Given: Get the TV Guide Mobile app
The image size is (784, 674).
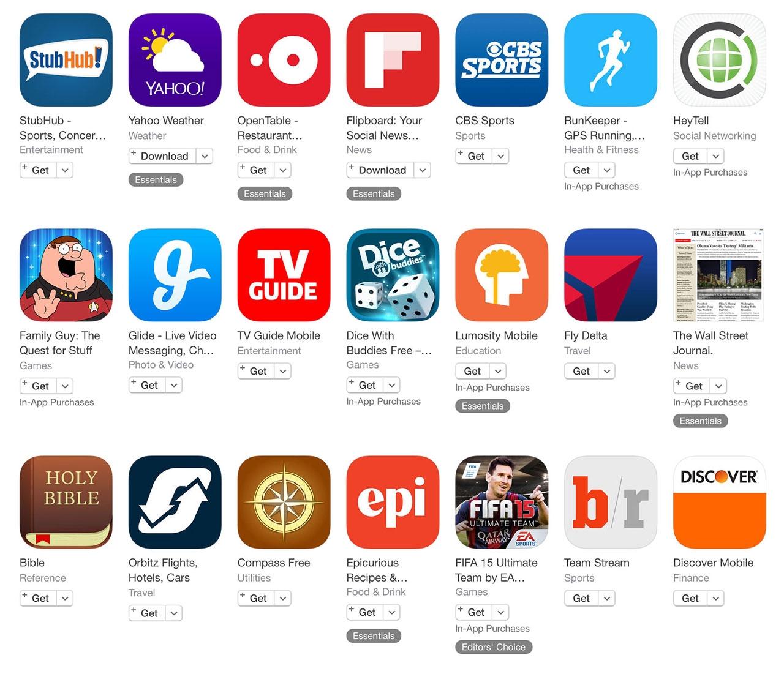Looking at the screenshot, I should point(255,371).
